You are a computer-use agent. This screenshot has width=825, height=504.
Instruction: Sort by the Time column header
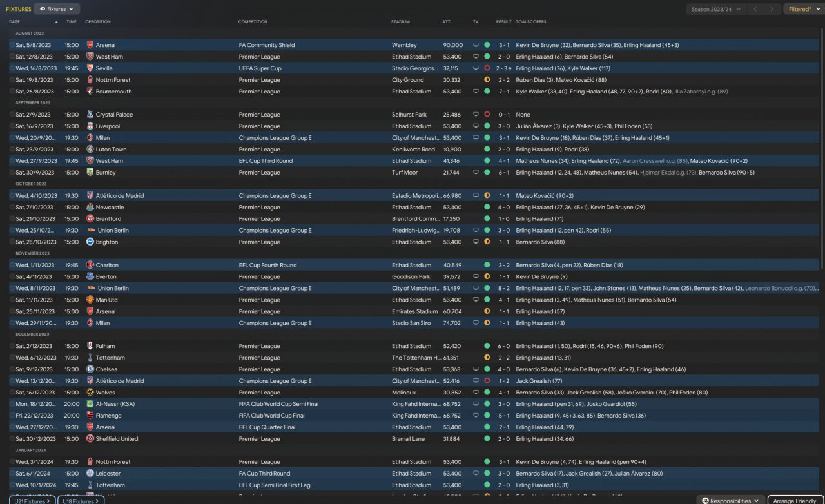(71, 22)
